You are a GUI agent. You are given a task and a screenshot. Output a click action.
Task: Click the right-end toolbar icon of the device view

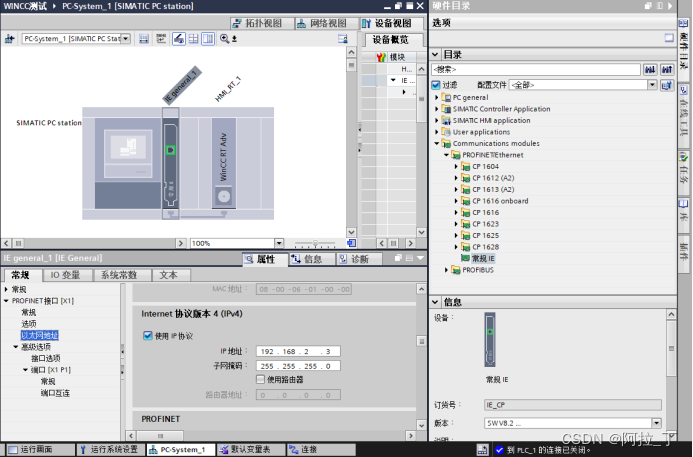pos(343,39)
